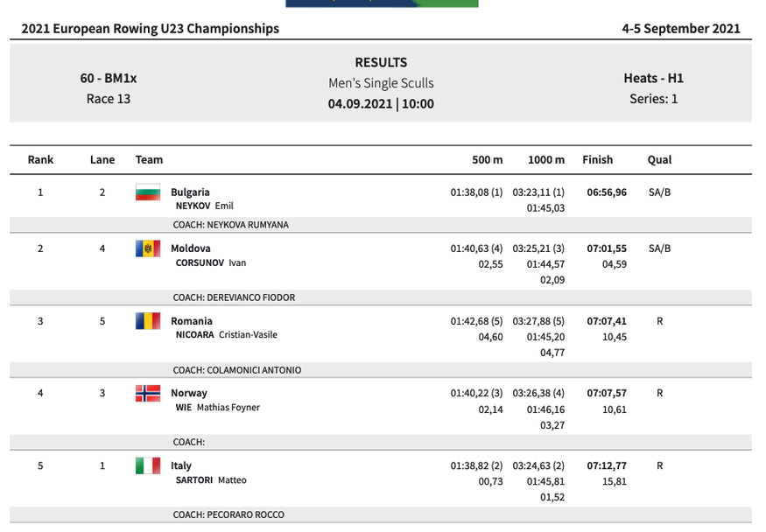Select athlete name CORSUNOV Ivan
This screenshot has width=766, height=532.
210,262
